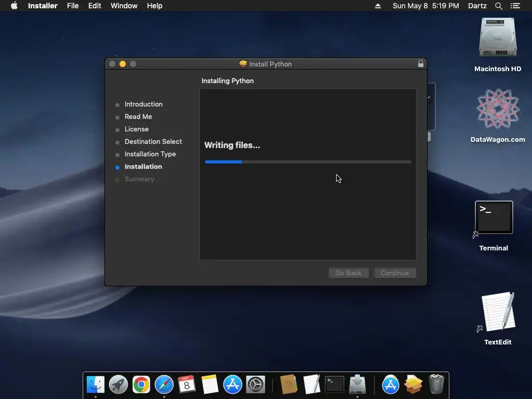Select the dimmed Summary step
The height and width of the screenshot is (399, 532).
(139, 179)
